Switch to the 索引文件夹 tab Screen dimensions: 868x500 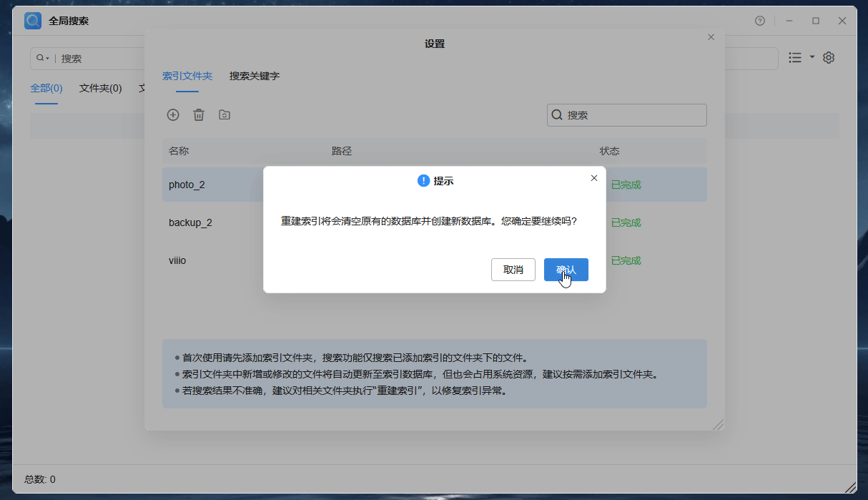(x=187, y=76)
